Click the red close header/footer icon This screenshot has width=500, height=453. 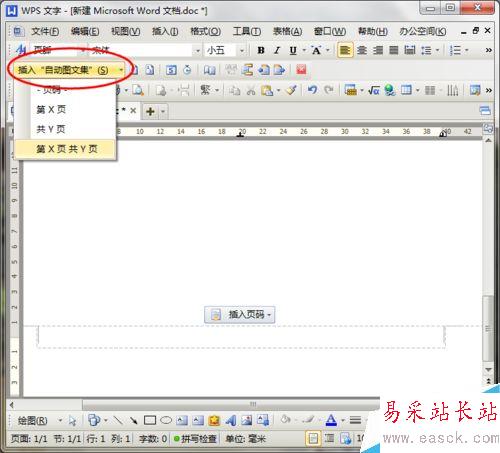pyautogui.click(x=301, y=70)
